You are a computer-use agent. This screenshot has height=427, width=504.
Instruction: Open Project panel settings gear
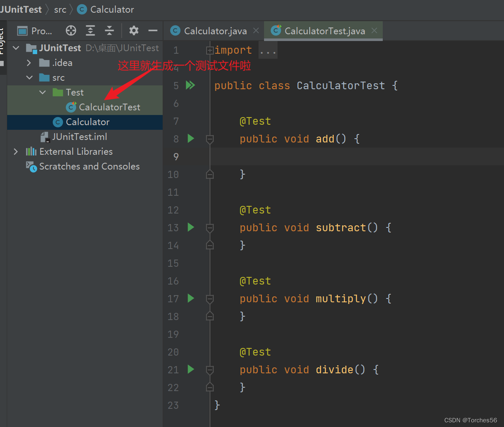[134, 30]
